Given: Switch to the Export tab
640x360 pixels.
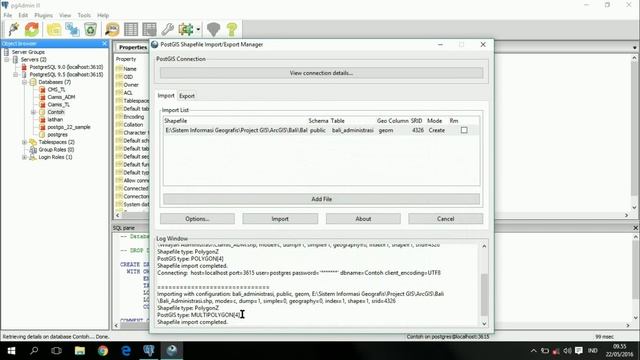Looking at the screenshot, I should [x=187, y=96].
